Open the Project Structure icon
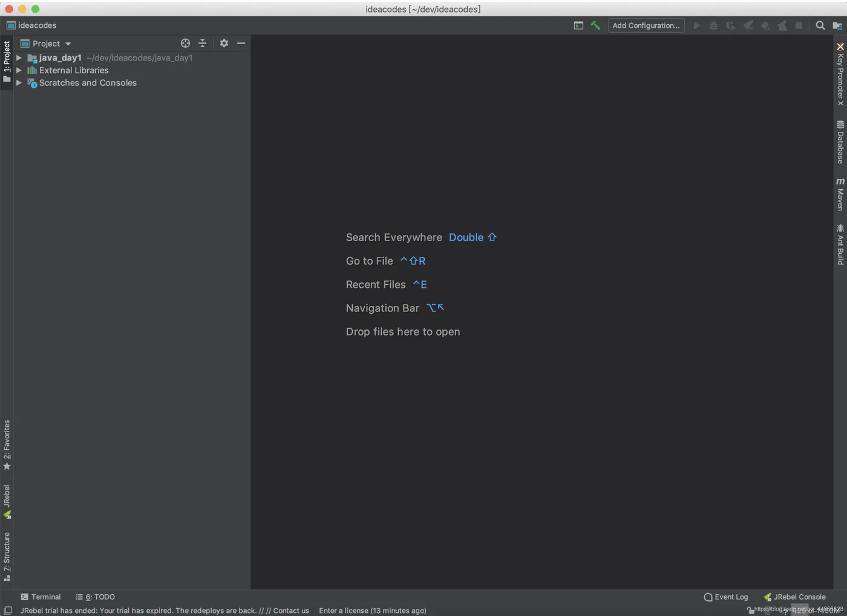This screenshot has height=616, width=847. tap(837, 25)
